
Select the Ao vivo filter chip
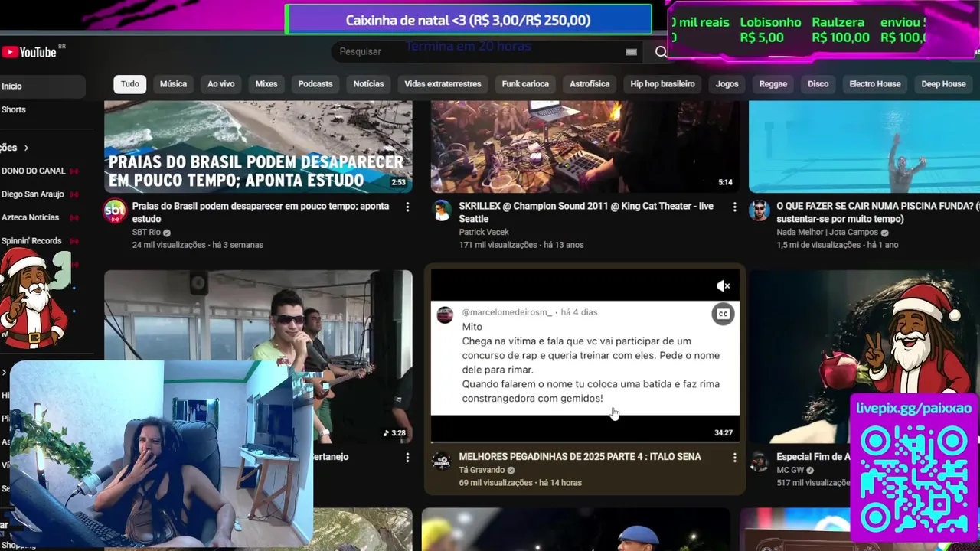point(220,84)
